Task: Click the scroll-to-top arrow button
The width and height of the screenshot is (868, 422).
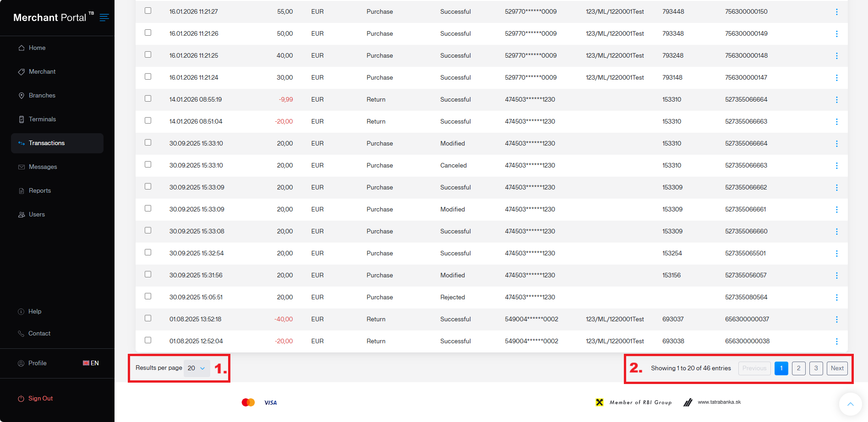Action: pos(850,404)
